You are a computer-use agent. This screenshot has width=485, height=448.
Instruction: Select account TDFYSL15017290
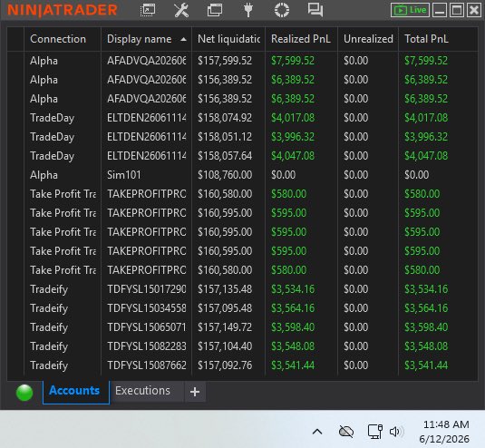tap(147, 289)
